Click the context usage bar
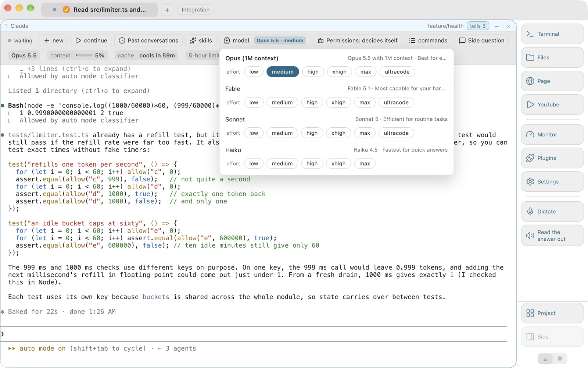Screen dimensions: 588x368 pyautogui.click(x=77, y=56)
